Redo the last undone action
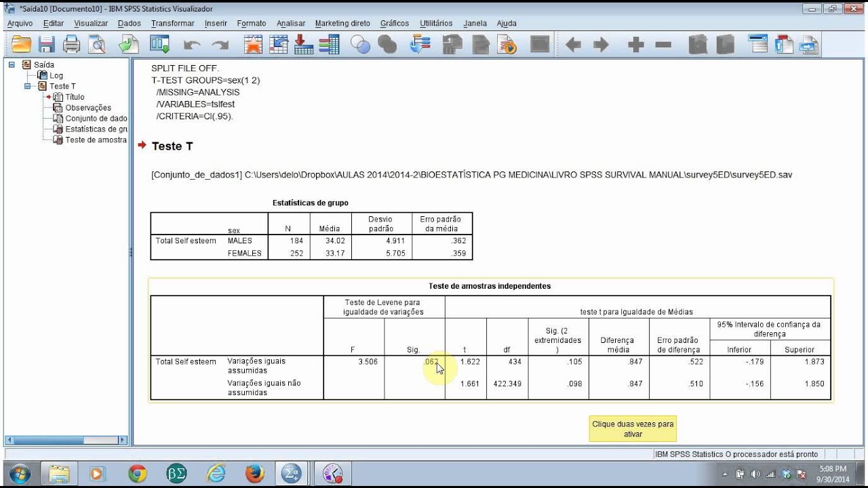 pyautogui.click(x=220, y=45)
